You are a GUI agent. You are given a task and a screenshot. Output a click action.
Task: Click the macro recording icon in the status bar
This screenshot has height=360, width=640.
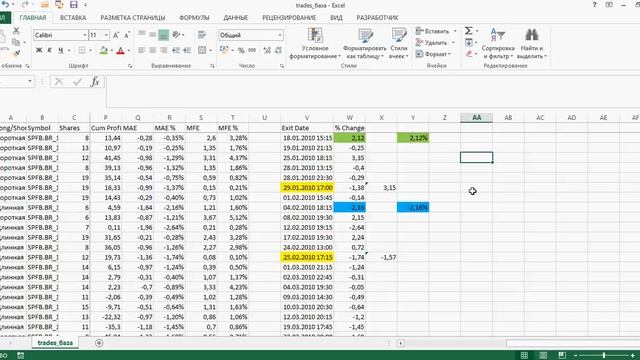(20, 356)
